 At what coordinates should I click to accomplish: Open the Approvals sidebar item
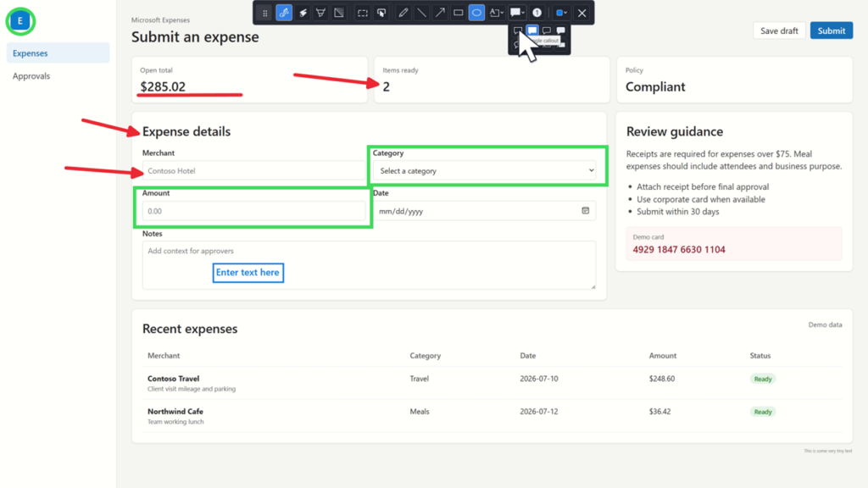(58, 75)
